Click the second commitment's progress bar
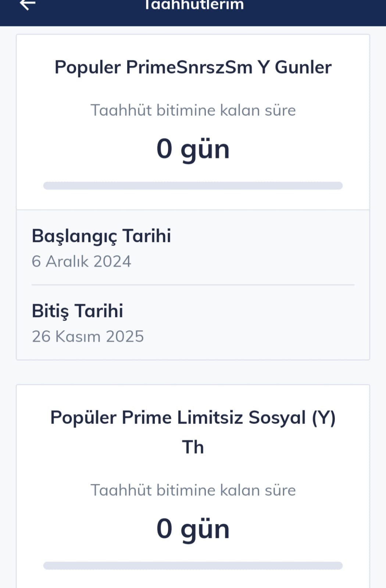386x588 pixels. (x=193, y=566)
